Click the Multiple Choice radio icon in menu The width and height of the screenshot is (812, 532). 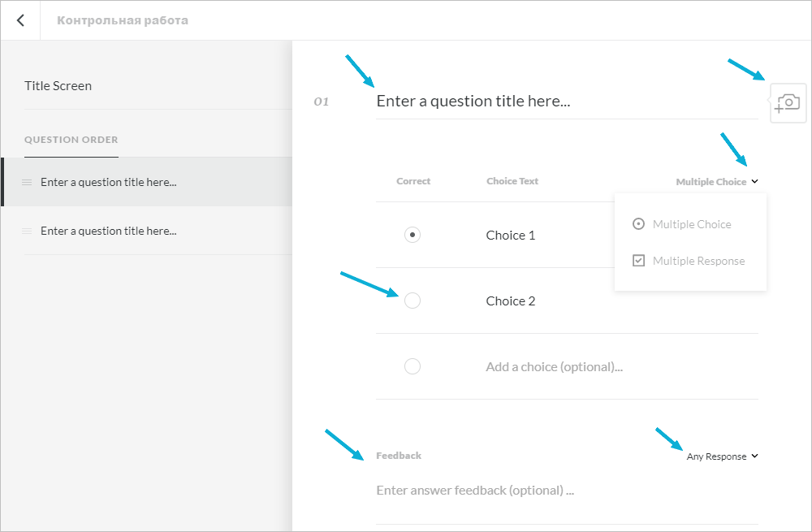click(638, 224)
